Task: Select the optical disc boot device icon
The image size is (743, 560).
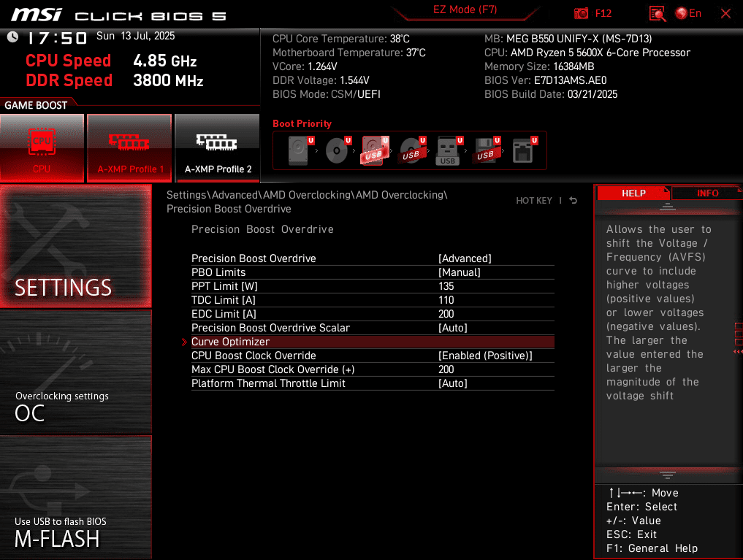Action: tap(338, 150)
